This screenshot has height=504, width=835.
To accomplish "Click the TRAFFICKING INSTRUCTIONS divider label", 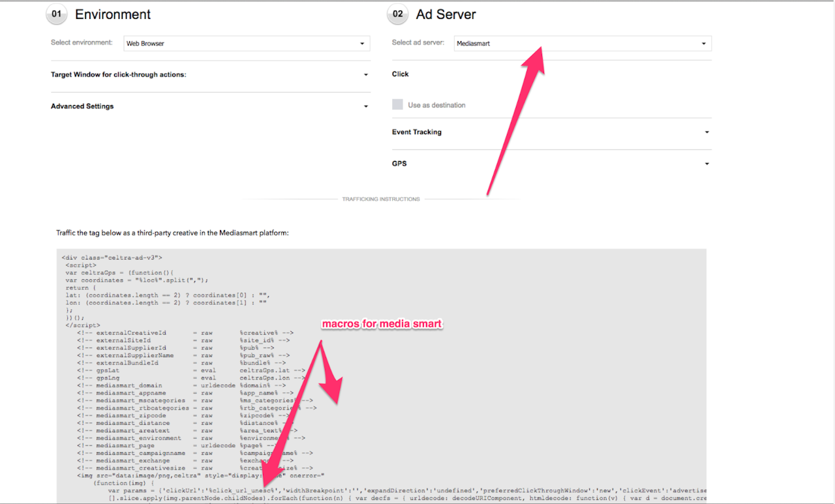I will coord(381,199).
